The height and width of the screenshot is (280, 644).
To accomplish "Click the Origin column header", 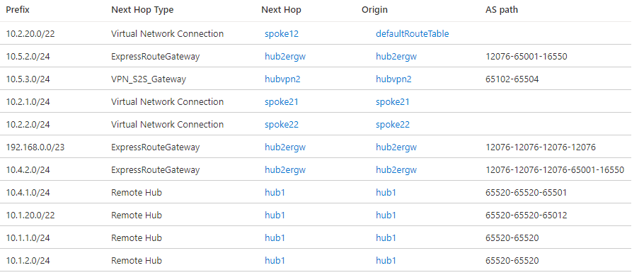I will coord(374,9).
